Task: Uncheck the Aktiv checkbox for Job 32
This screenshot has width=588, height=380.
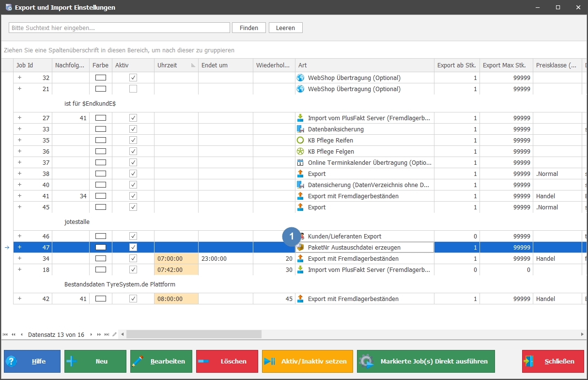Action: [x=133, y=78]
